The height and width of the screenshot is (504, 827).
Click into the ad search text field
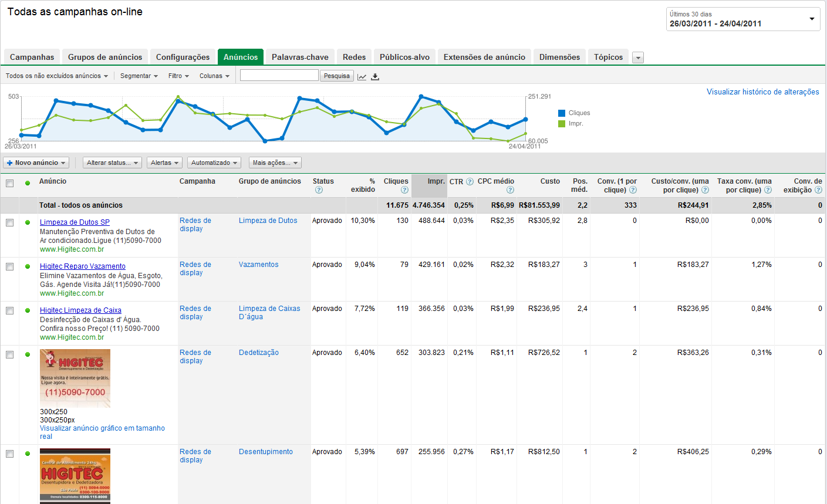coord(279,75)
